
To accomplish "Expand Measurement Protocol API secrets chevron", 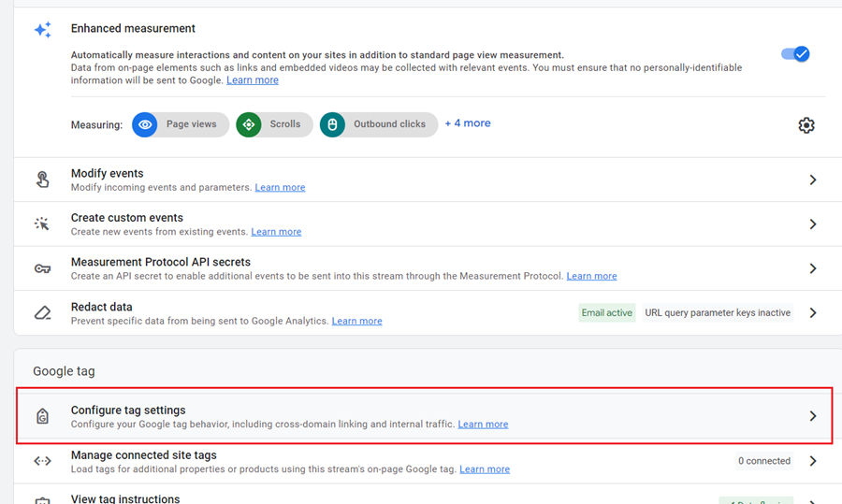I will pos(812,268).
